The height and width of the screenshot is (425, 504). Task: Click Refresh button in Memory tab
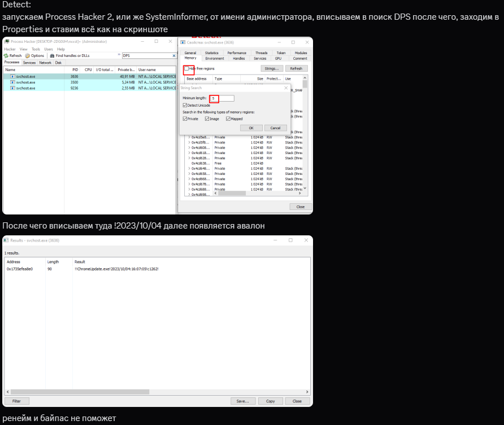pos(296,68)
